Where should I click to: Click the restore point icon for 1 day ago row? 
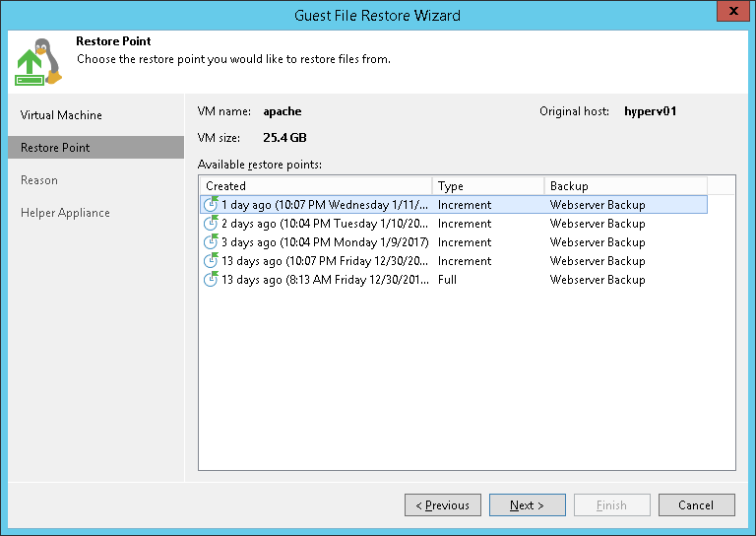click(x=211, y=205)
